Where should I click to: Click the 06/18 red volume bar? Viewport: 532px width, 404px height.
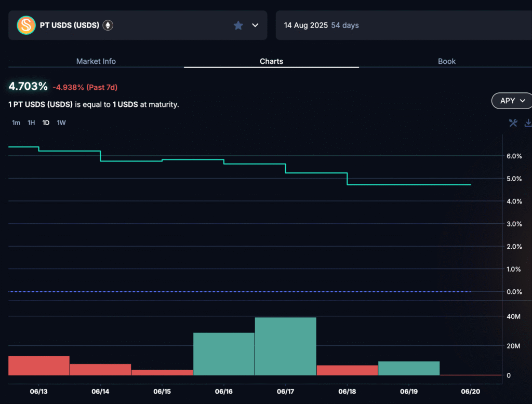(x=347, y=370)
